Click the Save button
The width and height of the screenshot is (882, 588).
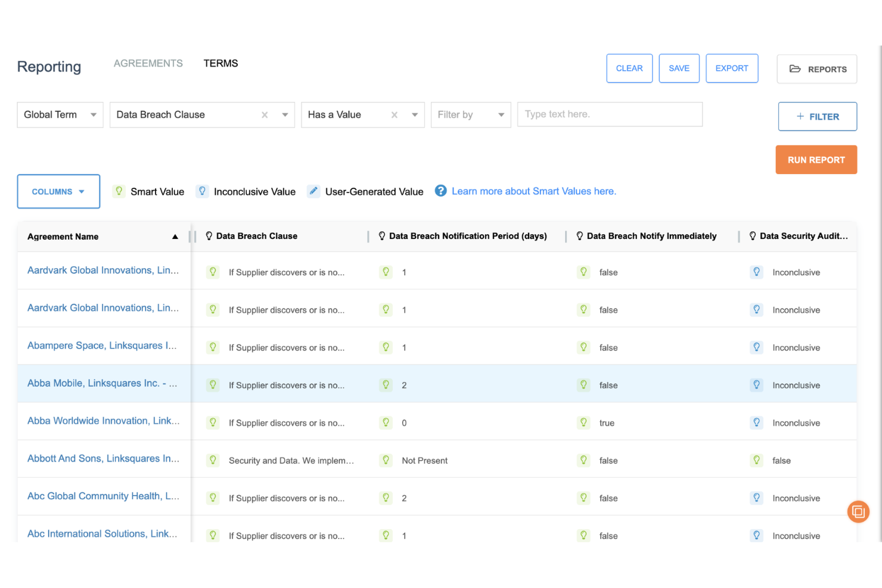pyautogui.click(x=679, y=69)
